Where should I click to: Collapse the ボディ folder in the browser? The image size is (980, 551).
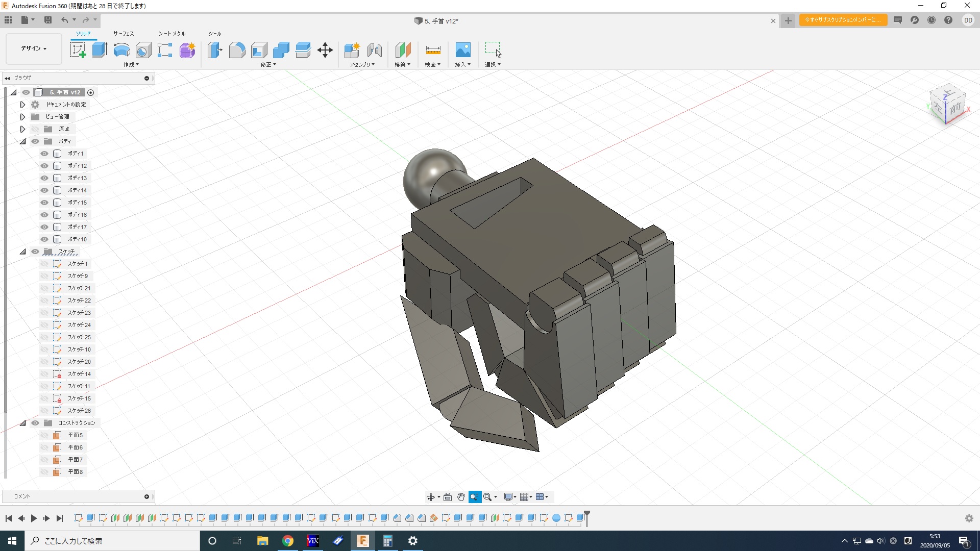[x=23, y=141]
